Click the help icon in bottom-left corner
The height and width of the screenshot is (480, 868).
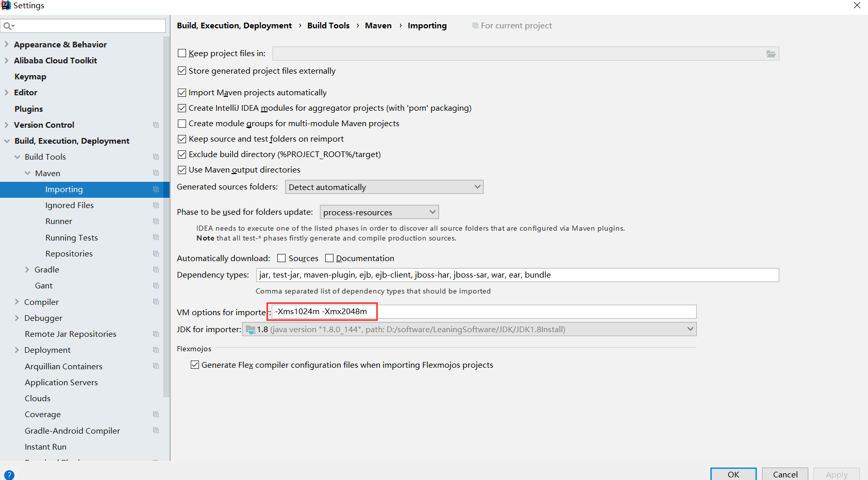[9, 474]
